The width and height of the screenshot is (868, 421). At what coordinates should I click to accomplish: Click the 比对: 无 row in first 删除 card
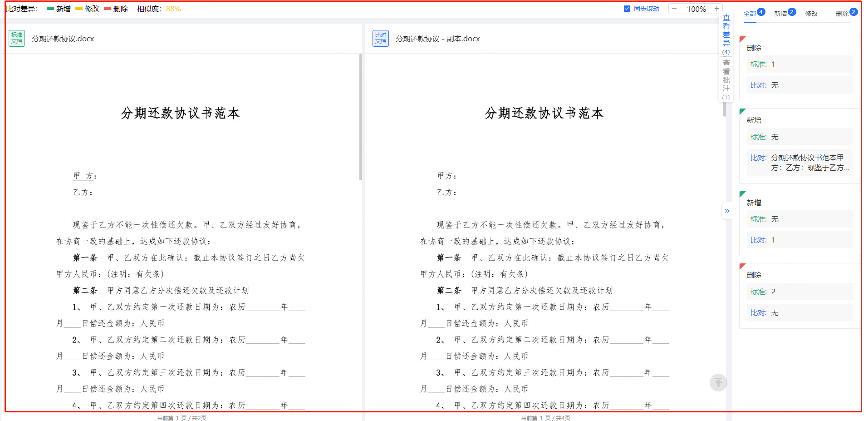pyautogui.click(x=800, y=85)
